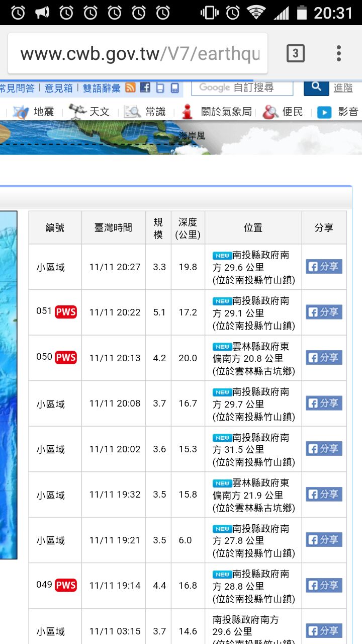Screen dimensions: 362x644
Task: Click the blue search magnifier button
Action: click(316, 87)
